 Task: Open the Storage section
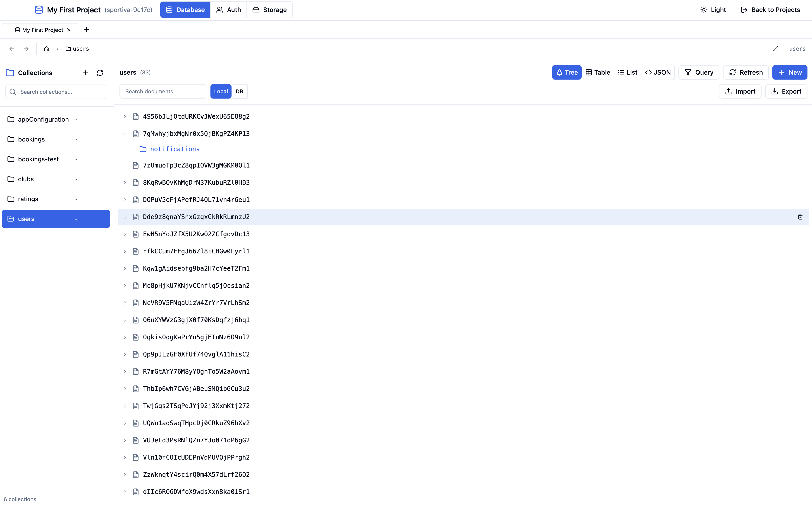270,10
